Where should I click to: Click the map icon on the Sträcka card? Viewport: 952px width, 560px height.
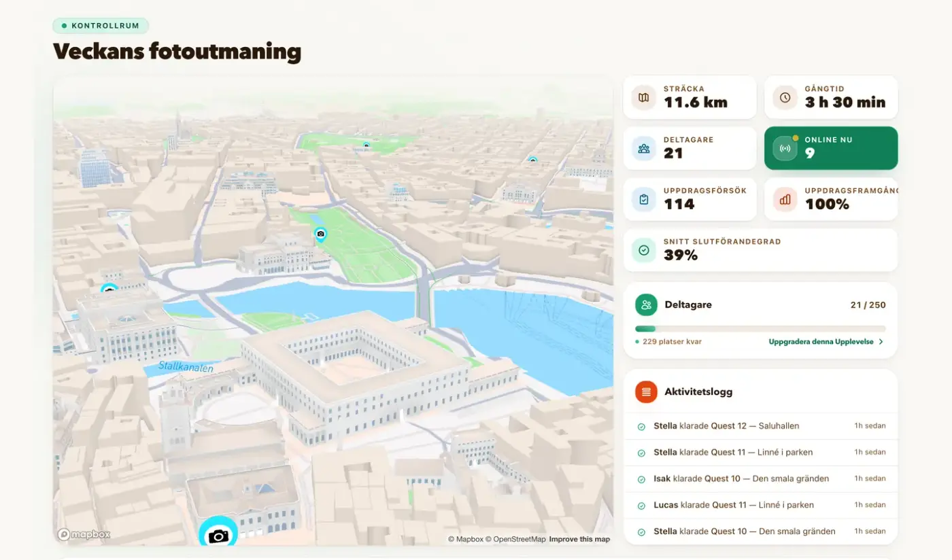point(643,97)
